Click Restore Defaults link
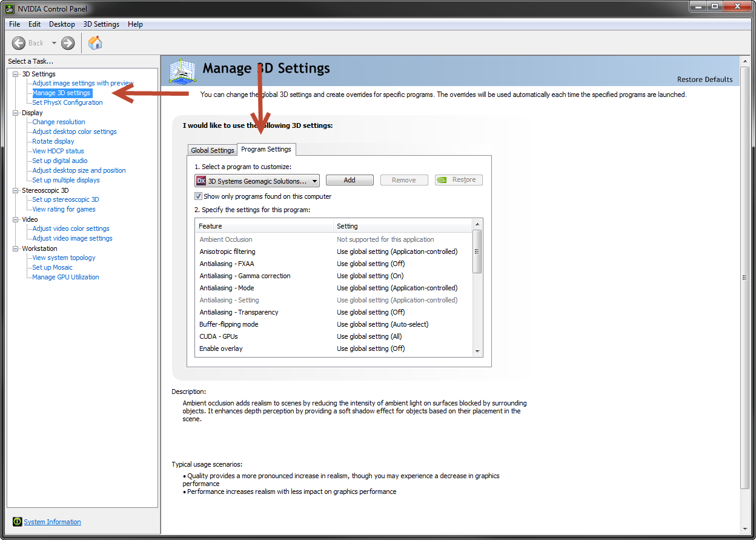 tap(705, 79)
